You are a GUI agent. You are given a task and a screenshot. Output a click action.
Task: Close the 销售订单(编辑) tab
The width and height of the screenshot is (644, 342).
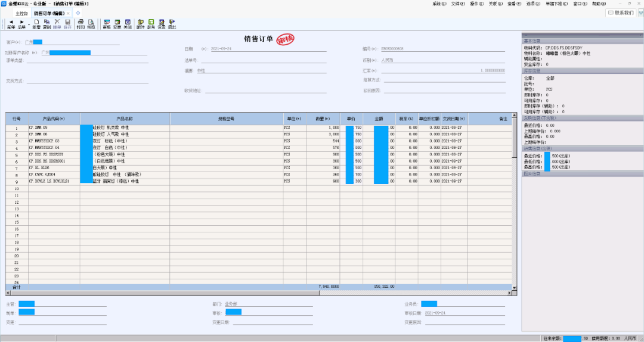click(x=68, y=14)
